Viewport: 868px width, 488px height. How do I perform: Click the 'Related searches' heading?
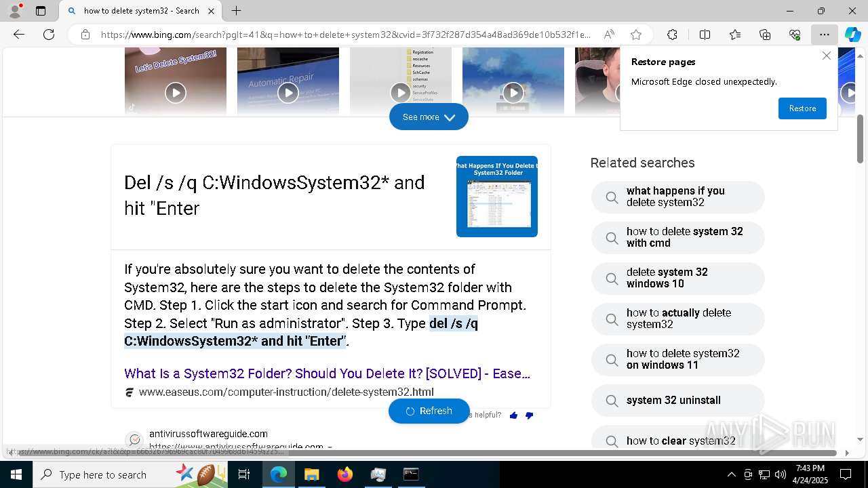coord(642,163)
